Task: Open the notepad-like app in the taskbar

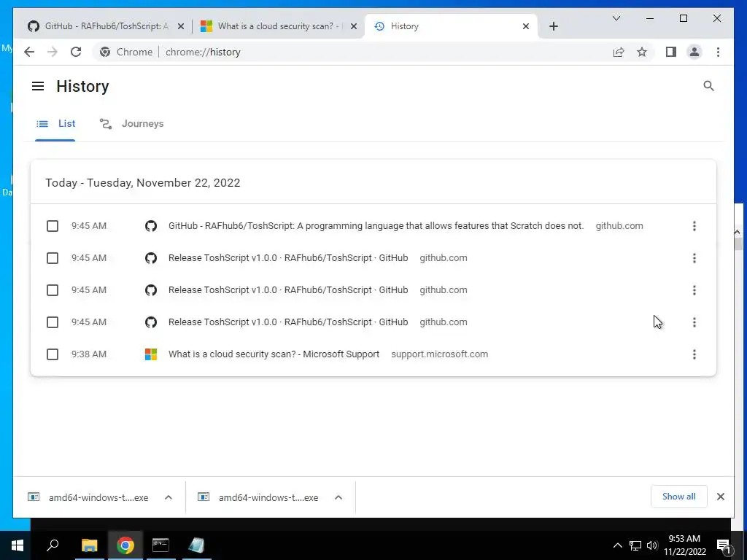Action: coord(196,545)
